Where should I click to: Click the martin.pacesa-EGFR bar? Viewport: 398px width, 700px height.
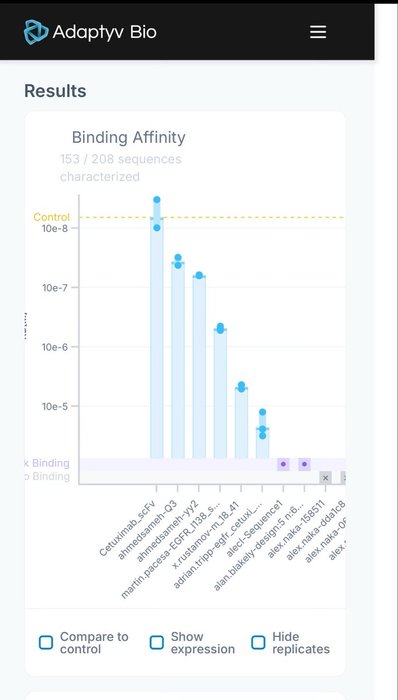click(220, 394)
